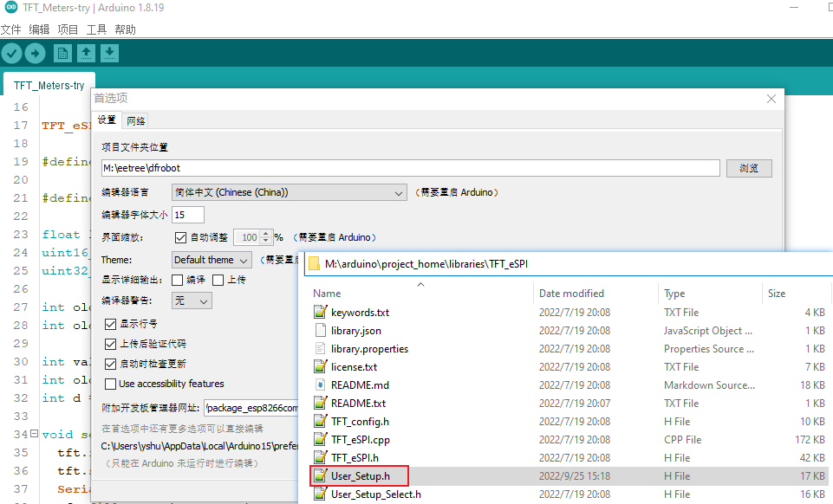Click the additional boards manager URL field
Viewport: 833px width, 504px height.
[252, 408]
